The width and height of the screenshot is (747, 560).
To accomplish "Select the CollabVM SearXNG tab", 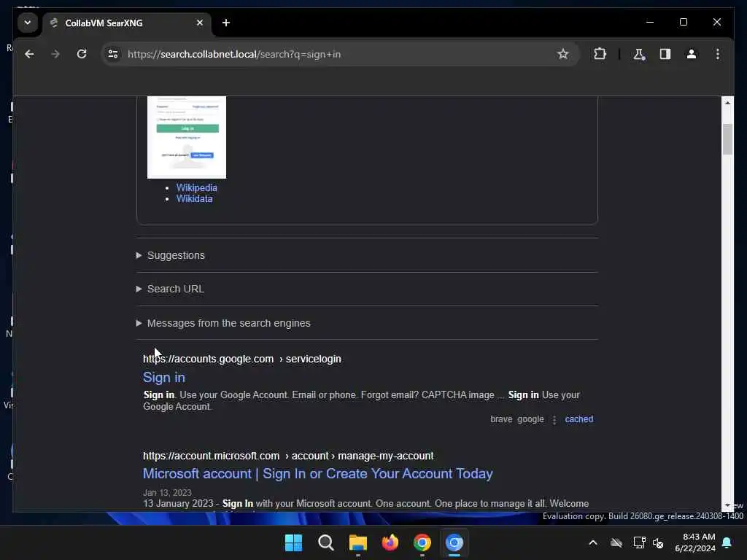I will [x=127, y=23].
